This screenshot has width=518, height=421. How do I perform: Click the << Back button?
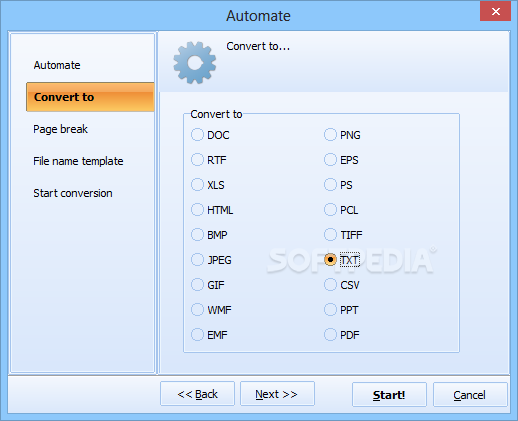[x=197, y=394]
